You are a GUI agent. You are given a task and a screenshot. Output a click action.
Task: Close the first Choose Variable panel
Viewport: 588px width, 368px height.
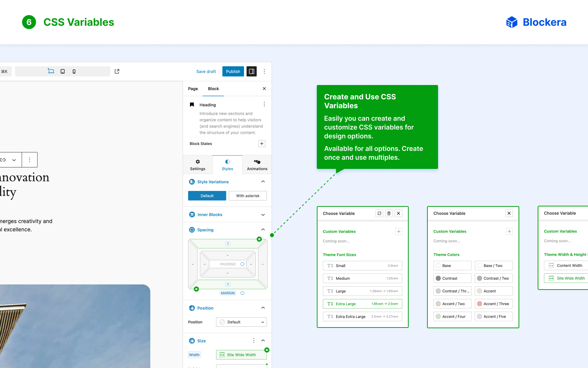[398, 213]
